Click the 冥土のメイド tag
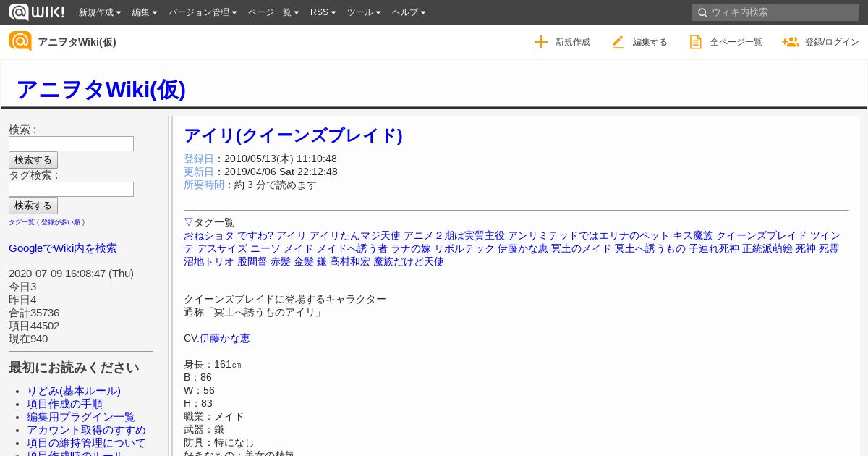 (582, 248)
